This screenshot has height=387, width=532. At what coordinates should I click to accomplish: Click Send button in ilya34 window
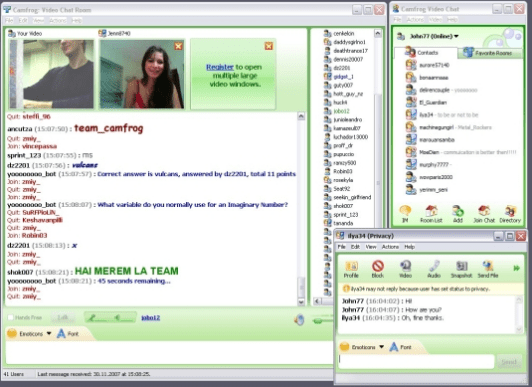(x=509, y=362)
